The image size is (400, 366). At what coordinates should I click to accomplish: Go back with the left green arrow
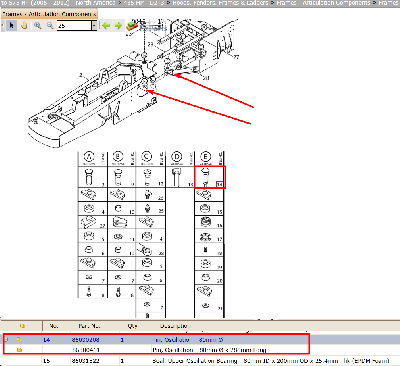pyautogui.click(x=106, y=26)
